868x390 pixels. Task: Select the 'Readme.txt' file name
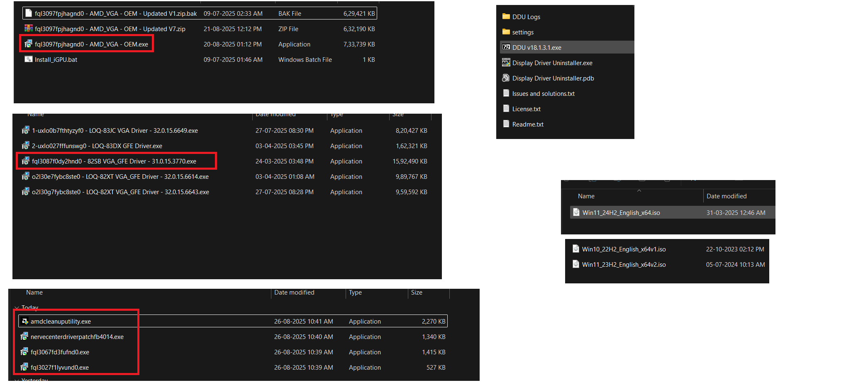pos(528,124)
